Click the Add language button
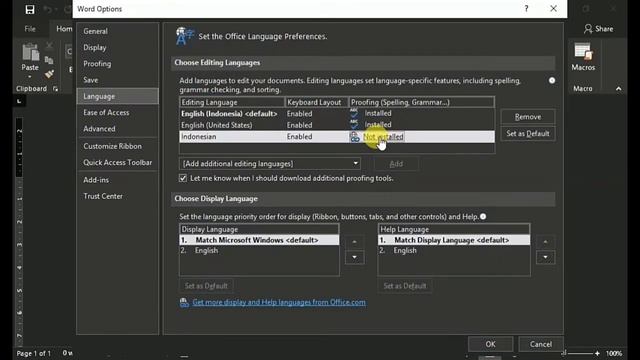 [396, 164]
